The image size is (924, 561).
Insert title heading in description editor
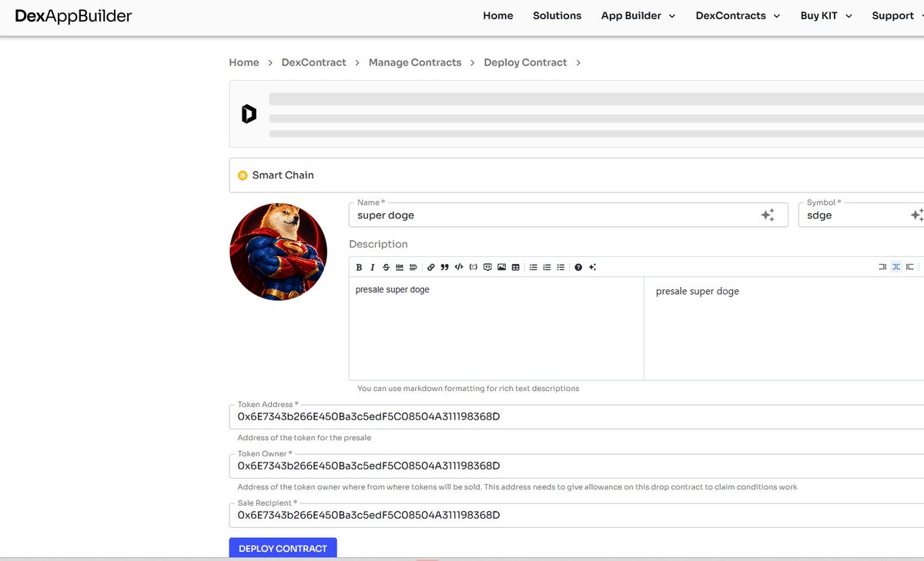click(413, 267)
